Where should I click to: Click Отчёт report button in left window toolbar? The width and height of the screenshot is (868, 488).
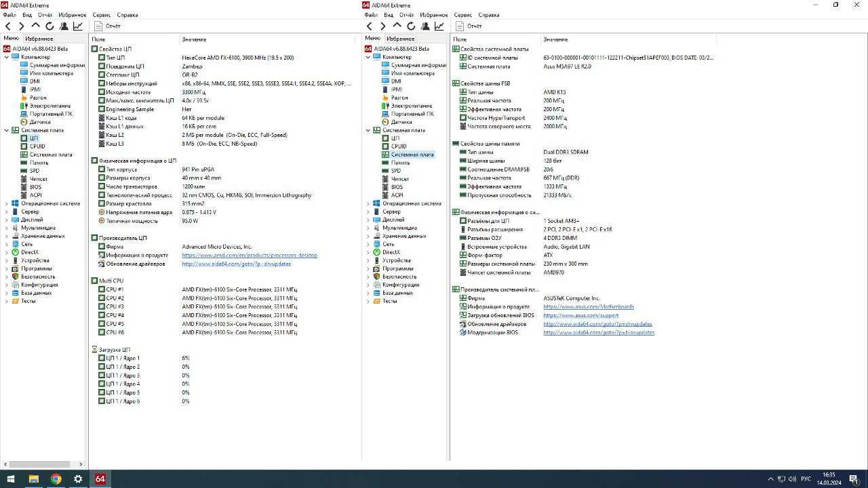click(107, 26)
